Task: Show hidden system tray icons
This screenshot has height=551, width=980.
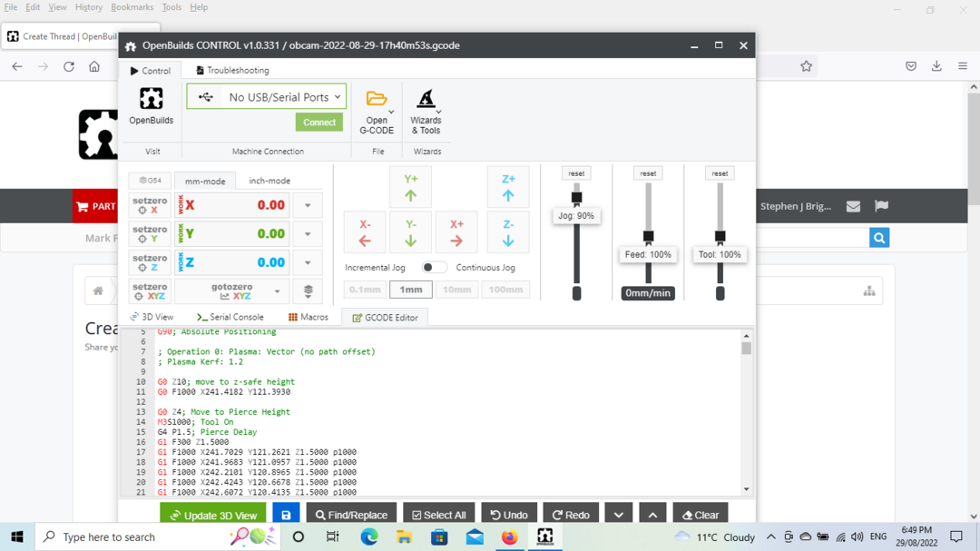Action: 770,537
